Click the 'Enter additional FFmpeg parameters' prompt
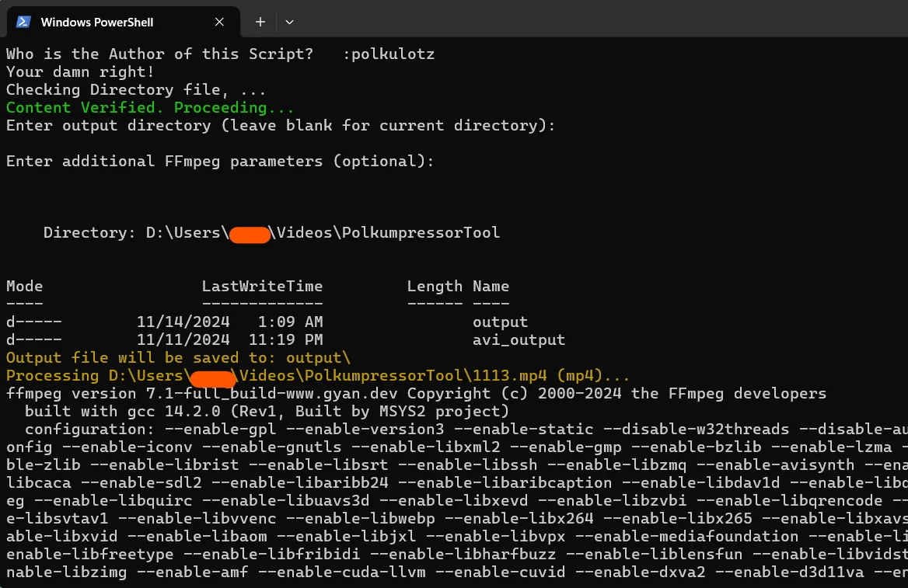Image resolution: width=908 pixels, height=588 pixels. click(219, 161)
